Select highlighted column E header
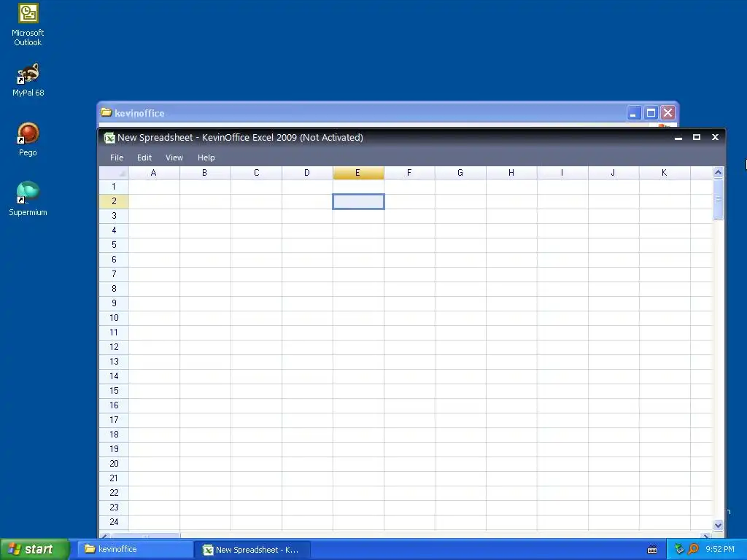The width and height of the screenshot is (747, 560). pyautogui.click(x=358, y=173)
